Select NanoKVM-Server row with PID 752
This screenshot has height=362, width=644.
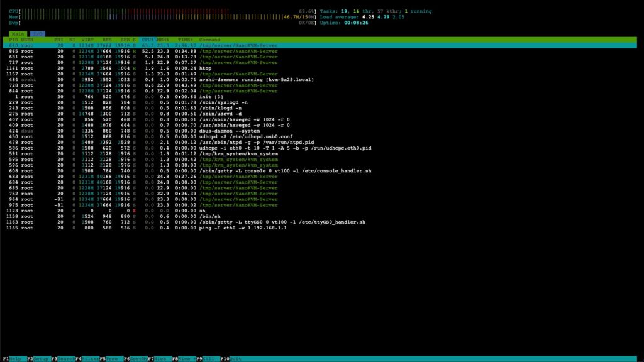click(x=320, y=194)
